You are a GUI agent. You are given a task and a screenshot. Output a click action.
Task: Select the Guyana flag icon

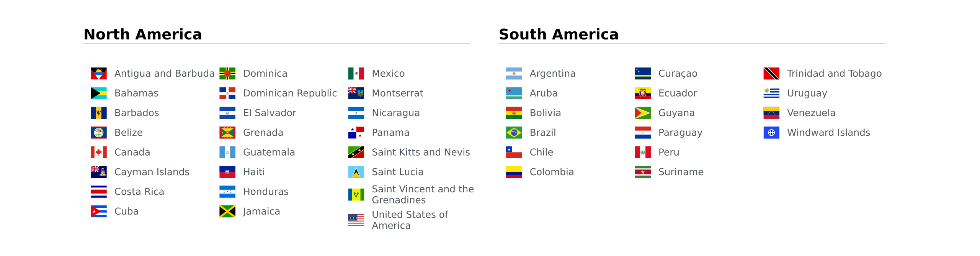point(643,113)
